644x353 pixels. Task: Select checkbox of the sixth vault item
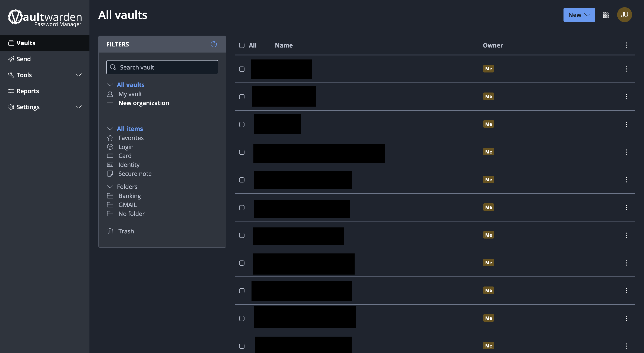click(242, 208)
